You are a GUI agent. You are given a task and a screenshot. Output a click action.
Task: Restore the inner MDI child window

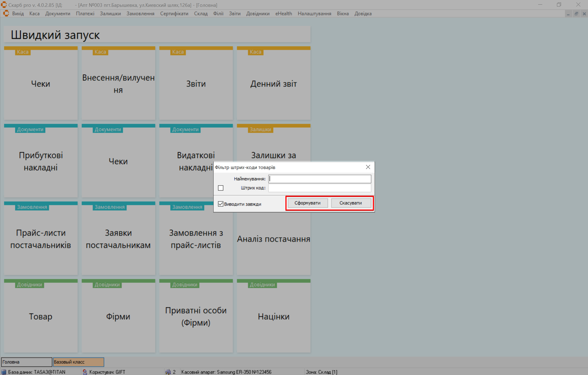click(576, 14)
